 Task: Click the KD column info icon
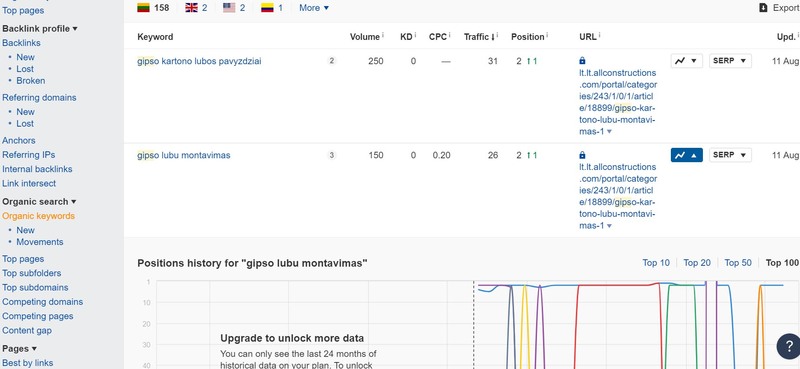415,35
